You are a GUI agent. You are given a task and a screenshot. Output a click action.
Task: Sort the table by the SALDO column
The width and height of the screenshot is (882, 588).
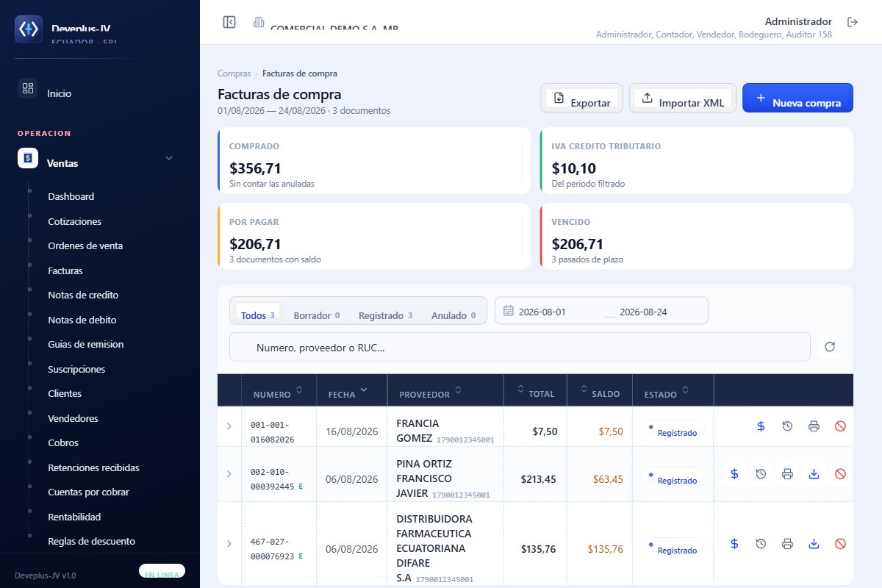600,391
